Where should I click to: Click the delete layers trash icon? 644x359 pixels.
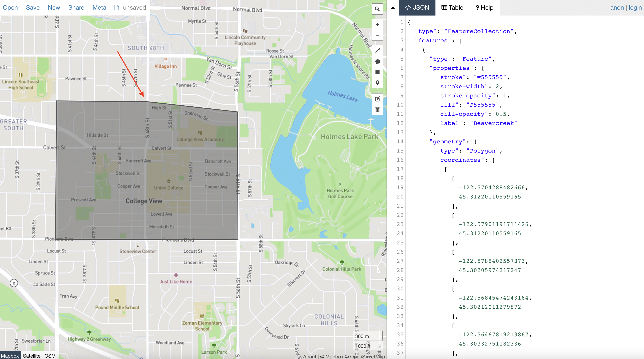pos(377,109)
